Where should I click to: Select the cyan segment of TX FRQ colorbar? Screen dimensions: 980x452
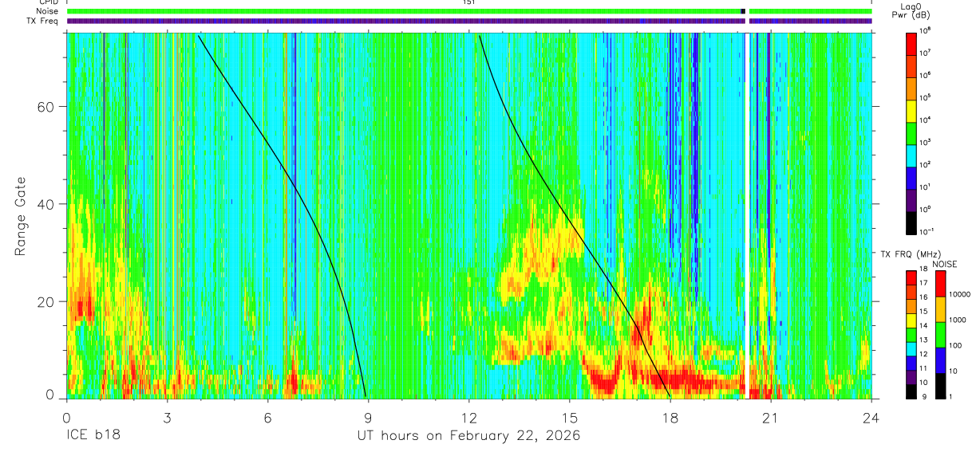click(x=911, y=348)
